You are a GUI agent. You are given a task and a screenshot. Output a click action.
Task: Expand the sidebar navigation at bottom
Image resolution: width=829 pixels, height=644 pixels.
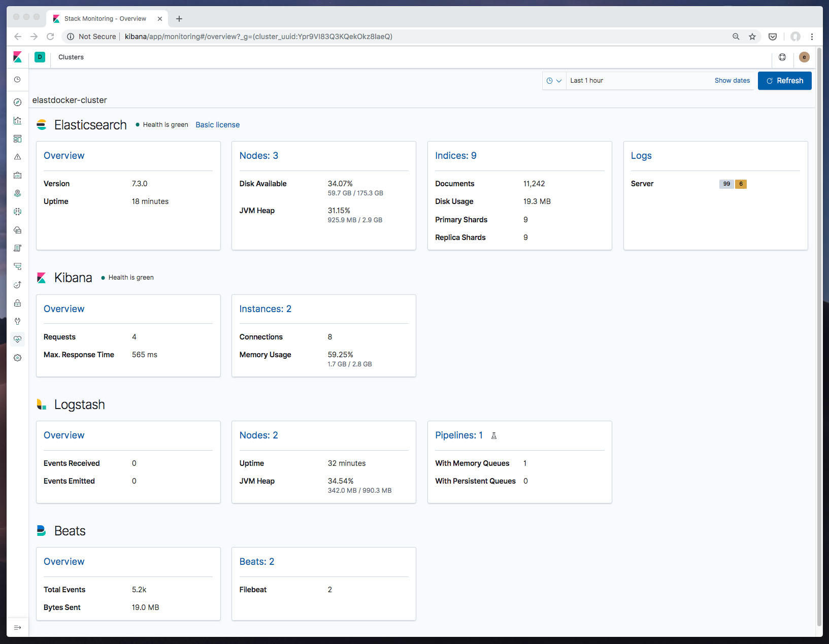coord(17,628)
